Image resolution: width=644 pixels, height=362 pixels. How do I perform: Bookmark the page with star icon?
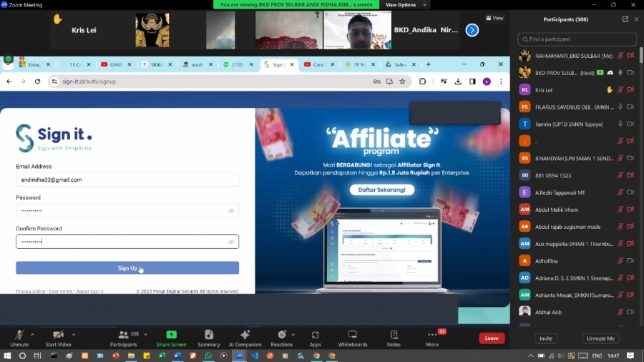click(x=402, y=82)
